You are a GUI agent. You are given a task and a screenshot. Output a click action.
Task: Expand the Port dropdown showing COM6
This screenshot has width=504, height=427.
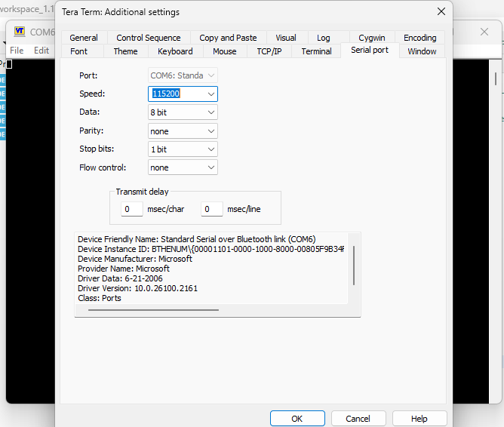pos(183,75)
